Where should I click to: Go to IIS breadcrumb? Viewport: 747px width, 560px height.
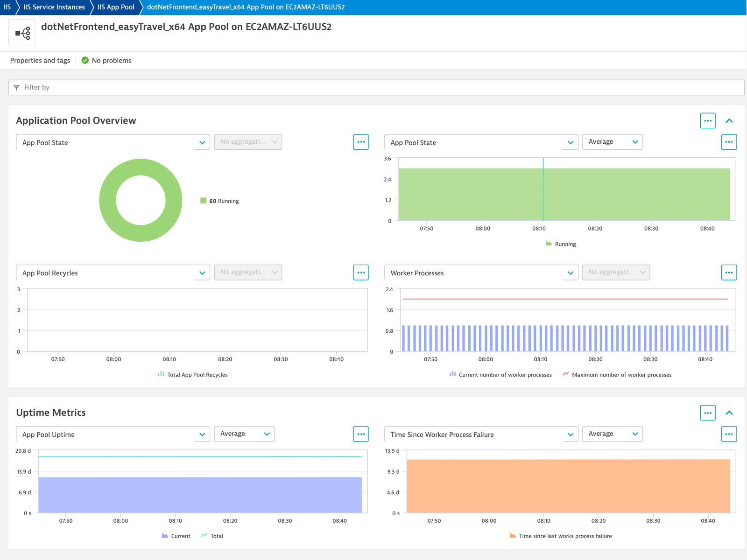click(x=7, y=7)
